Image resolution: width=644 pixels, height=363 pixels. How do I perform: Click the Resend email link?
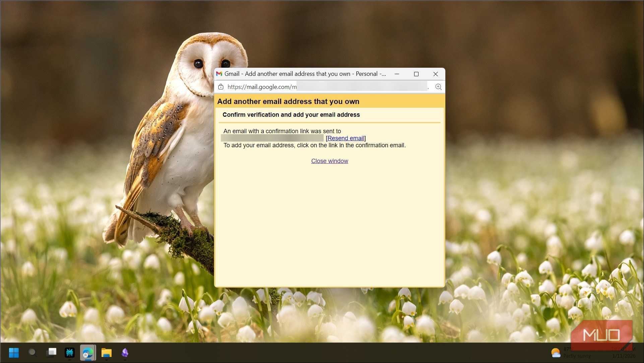(345, 138)
